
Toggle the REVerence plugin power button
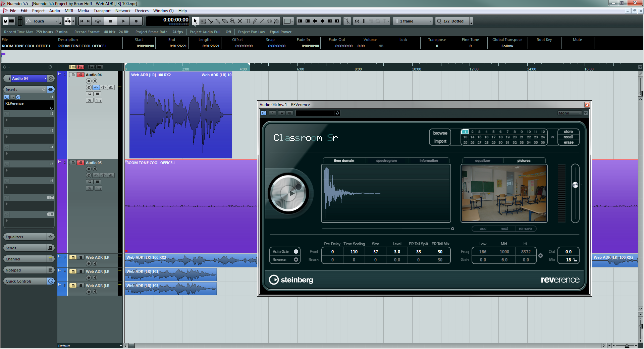click(x=264, y=113)
